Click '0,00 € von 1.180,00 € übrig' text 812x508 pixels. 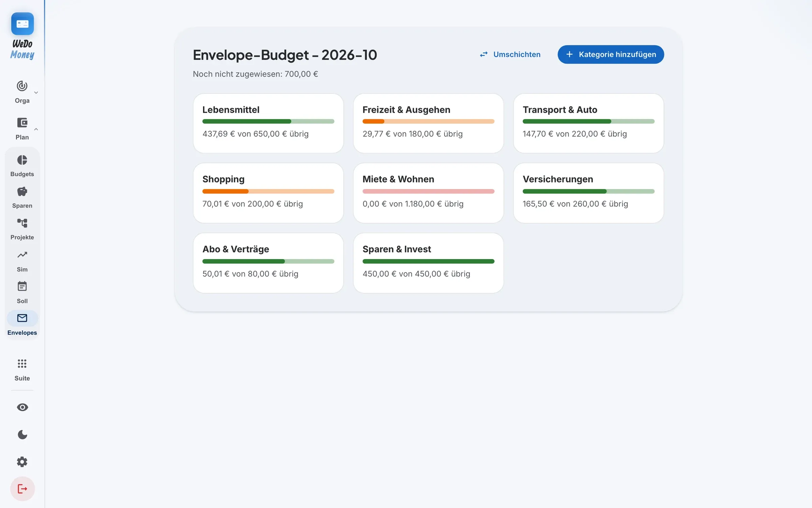(x=413, y=204)
